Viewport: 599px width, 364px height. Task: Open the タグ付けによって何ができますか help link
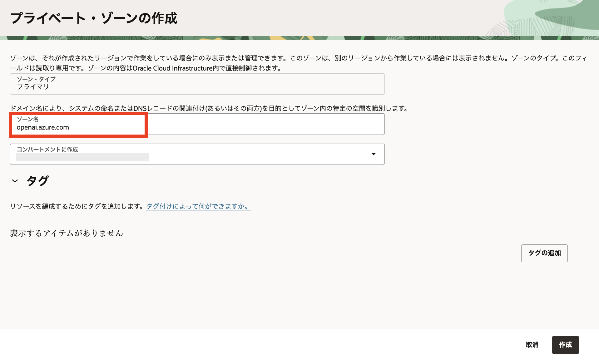[x=198, y=206]
